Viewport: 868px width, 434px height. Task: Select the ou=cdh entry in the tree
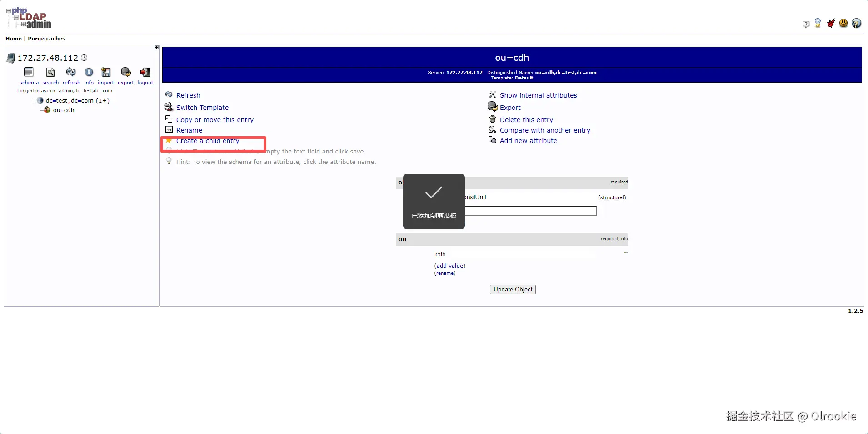click(64, 110)
